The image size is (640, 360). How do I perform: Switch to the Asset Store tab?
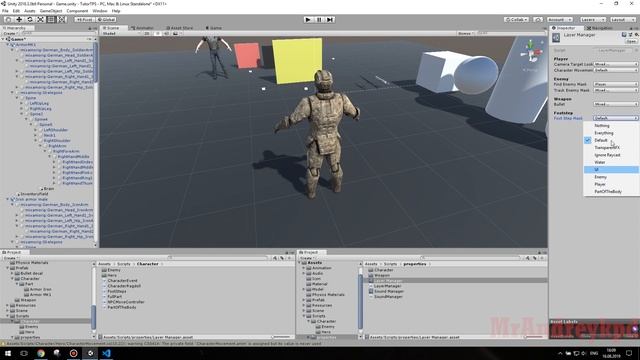(x=180, y=28)
